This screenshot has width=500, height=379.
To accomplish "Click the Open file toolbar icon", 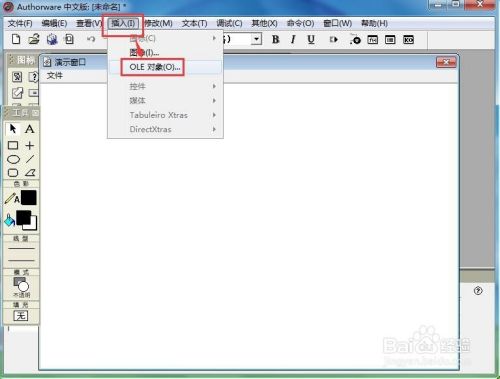I will tap(34, 39).
